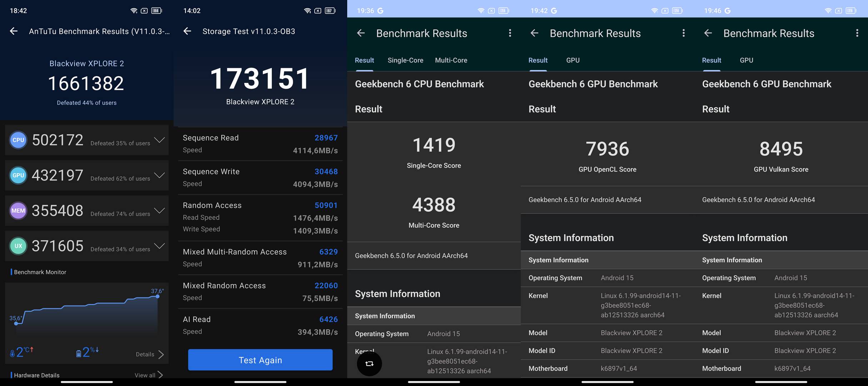Viewport: 868px width, 386px height.
Task: Tap back arrow on AnTuTu Benchmark Results
Action: click(14, 31)
